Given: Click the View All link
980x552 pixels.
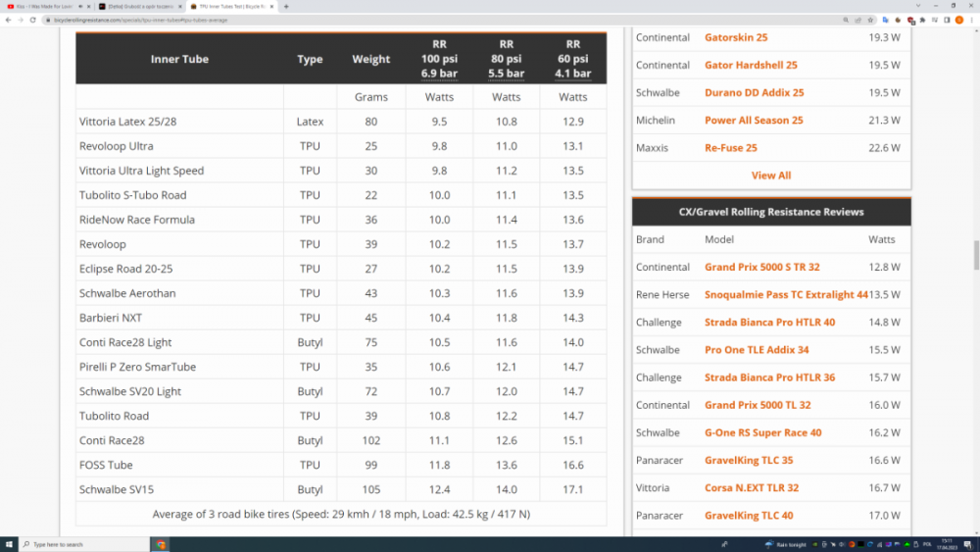Looking at the screenshot, I should pos(770,176).
